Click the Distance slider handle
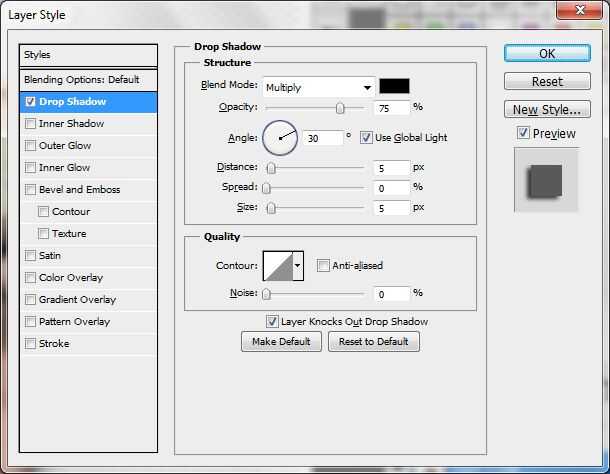 271,168
